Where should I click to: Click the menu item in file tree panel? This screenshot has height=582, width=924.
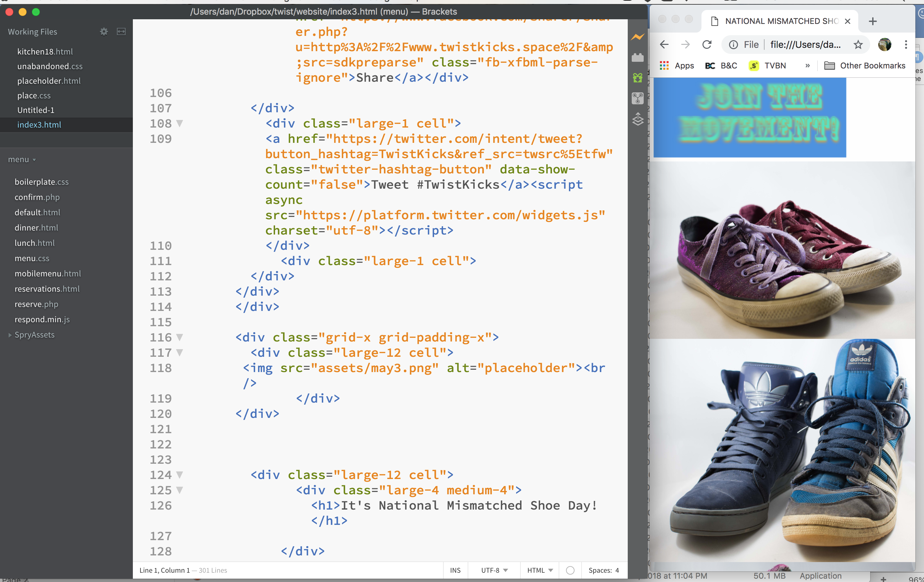pos(20,159)
